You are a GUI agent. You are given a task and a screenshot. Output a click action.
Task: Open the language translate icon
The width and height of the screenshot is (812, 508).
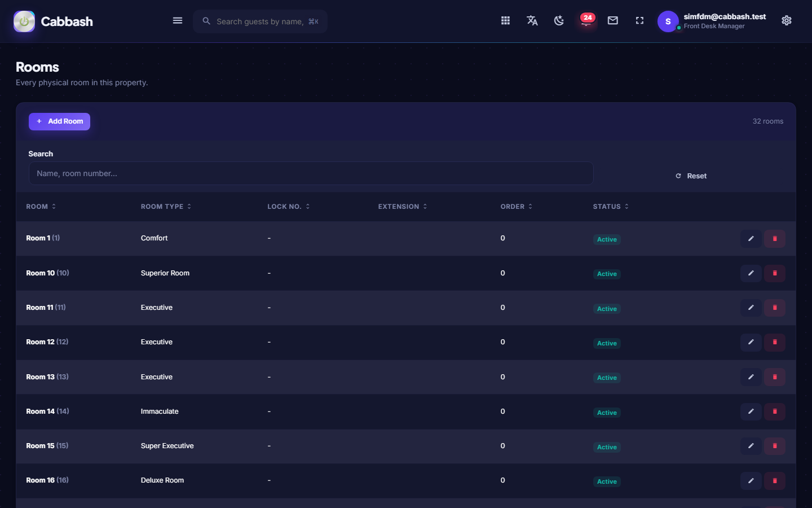tap(532, 21)
